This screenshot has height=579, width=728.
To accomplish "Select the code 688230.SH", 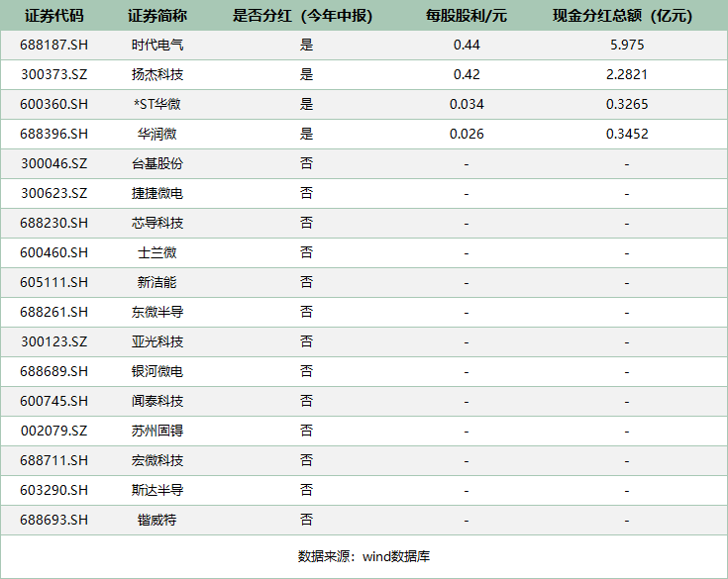I will [x=53, y=223].
